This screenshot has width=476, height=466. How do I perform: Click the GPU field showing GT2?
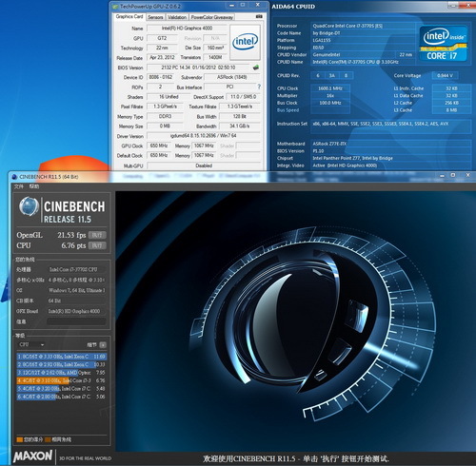162,38
